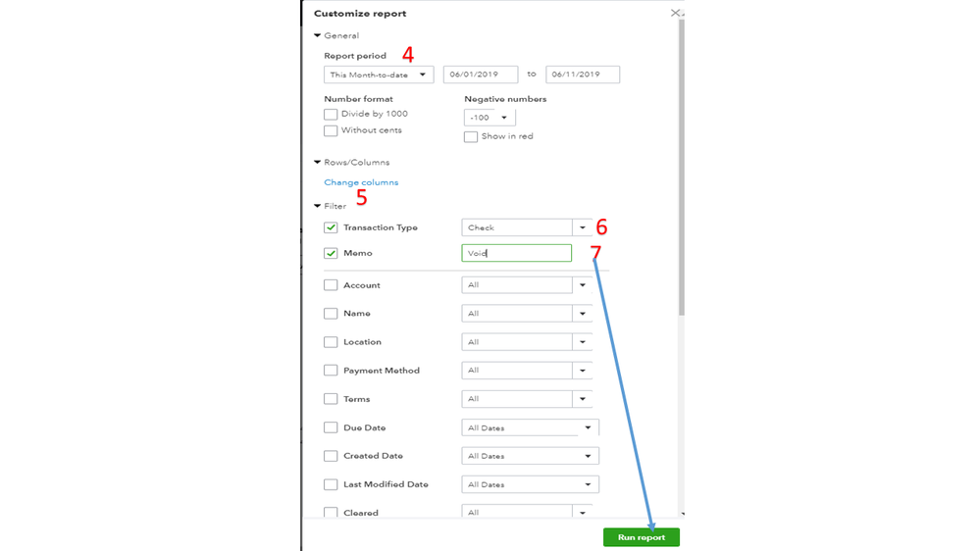Open the Payment Method dropdown
This screenshot has width=980, height=551.
583,371
